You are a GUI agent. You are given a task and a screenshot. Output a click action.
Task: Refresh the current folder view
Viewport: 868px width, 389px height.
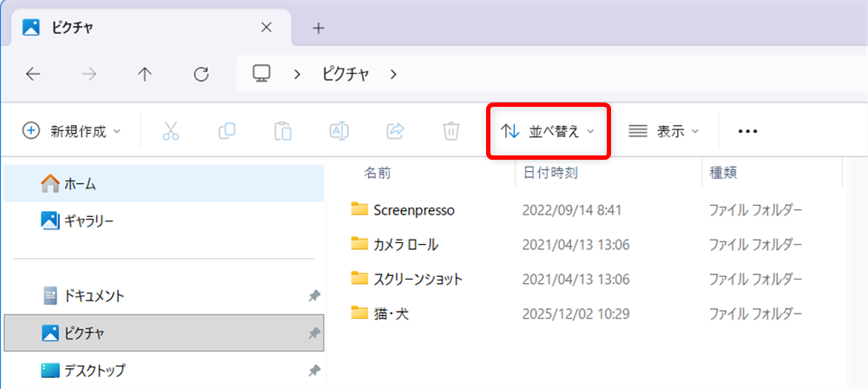(x=202, y=74)
